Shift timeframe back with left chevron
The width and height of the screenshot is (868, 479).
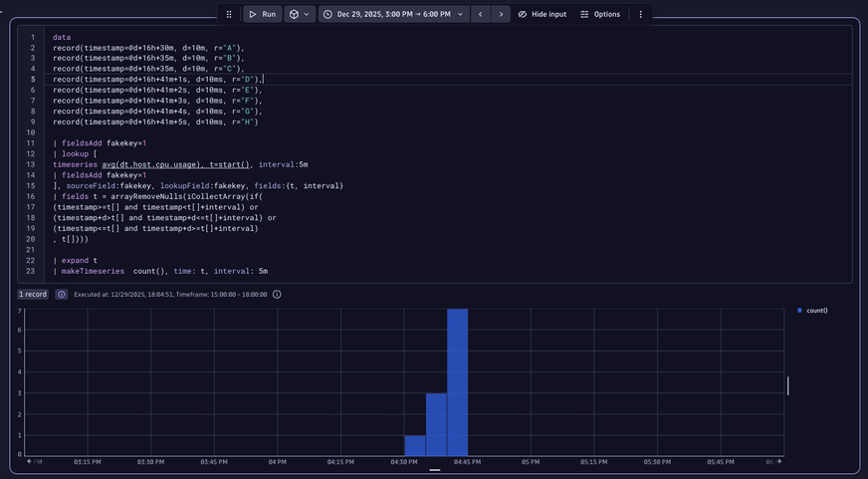(480, 14)
